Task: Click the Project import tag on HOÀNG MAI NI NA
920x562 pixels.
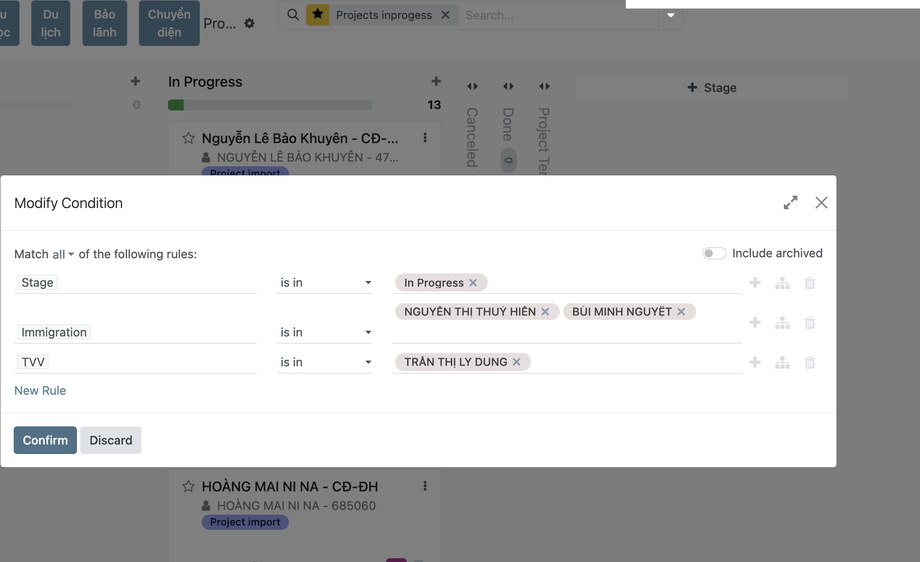Action: pos(245,522)
